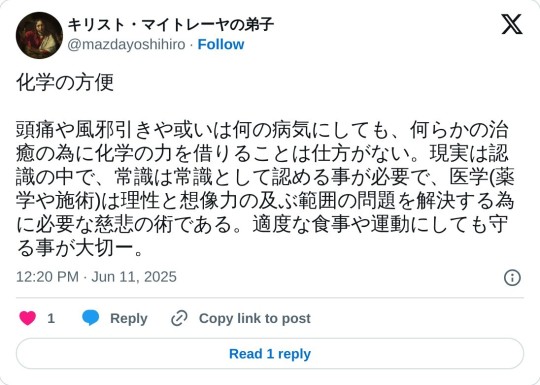
Task: Click the final line る事が大切ー。
Action: 80,249
